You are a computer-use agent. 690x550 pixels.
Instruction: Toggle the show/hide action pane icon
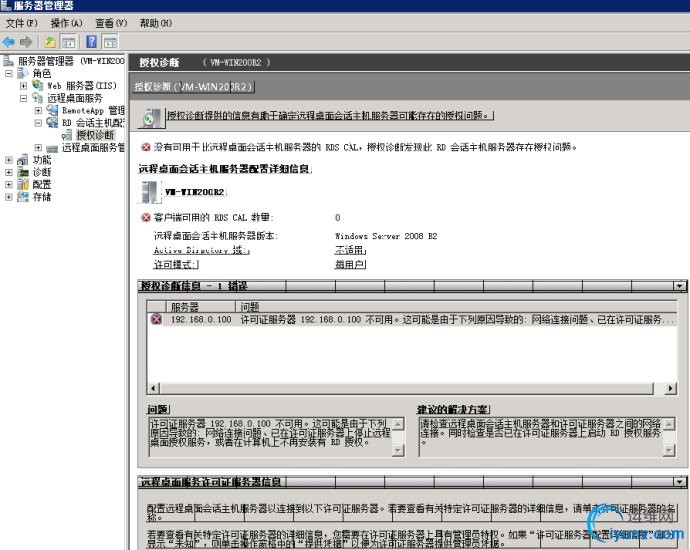pyautogui.click(x=110, y=42)
